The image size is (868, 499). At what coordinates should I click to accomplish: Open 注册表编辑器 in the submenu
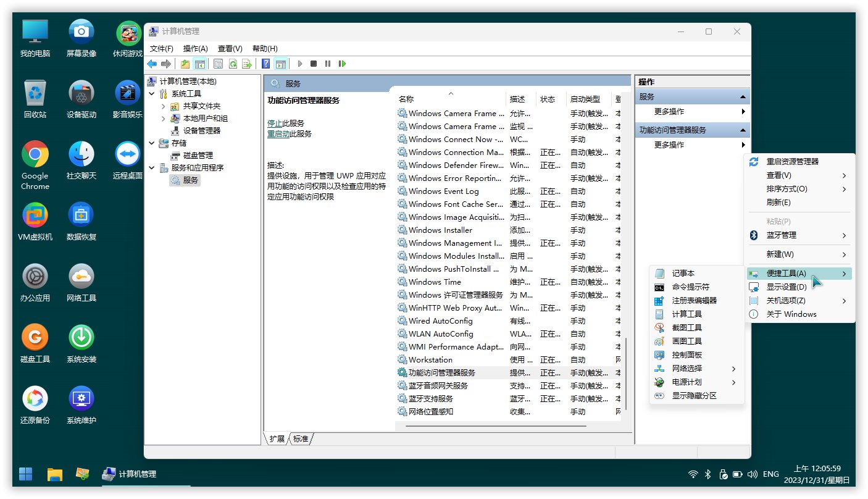pyautogui.click(x=697, y=300)
